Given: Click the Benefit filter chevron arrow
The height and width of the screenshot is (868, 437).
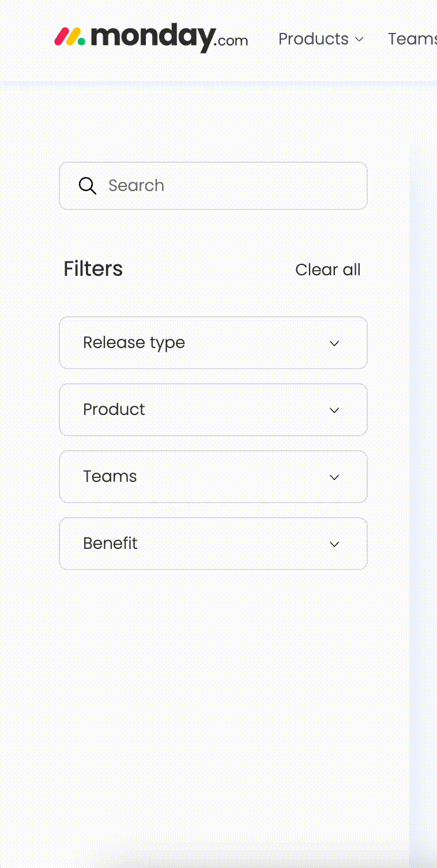Looking at the screenshot, I should 334,544.
